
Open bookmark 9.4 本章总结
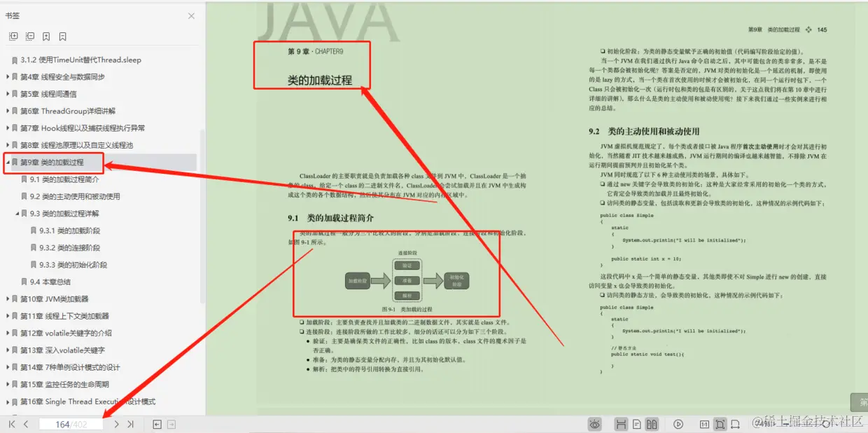click(x=50, y=282)
